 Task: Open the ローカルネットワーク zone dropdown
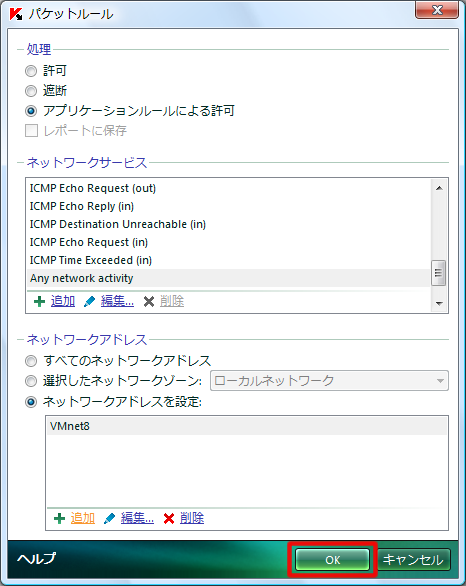click(x=329, y=380)
